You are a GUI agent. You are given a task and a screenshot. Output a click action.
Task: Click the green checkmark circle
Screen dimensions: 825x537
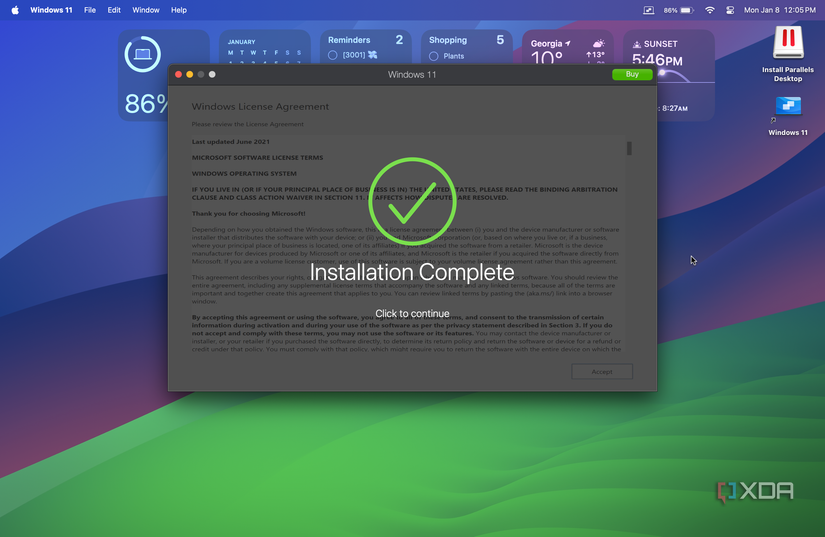(412, 202)
